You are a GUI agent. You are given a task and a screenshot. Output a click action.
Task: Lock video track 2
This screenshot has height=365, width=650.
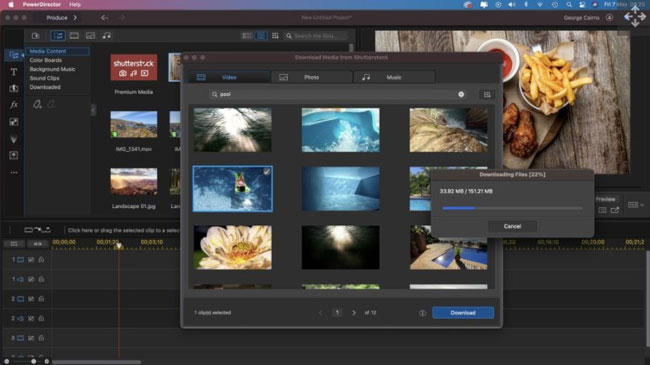pyautogui.click(x=41, y=299)
